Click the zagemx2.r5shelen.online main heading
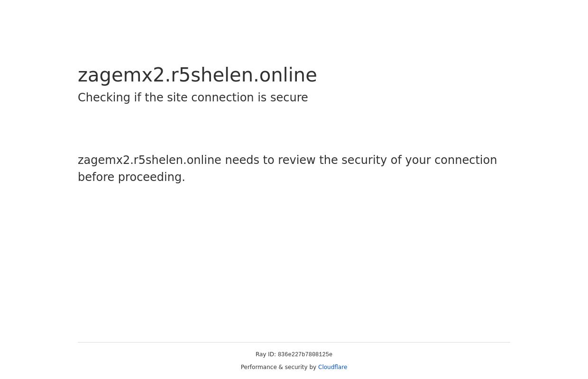The height and width of the screenshot is (379, 588). 197,75
